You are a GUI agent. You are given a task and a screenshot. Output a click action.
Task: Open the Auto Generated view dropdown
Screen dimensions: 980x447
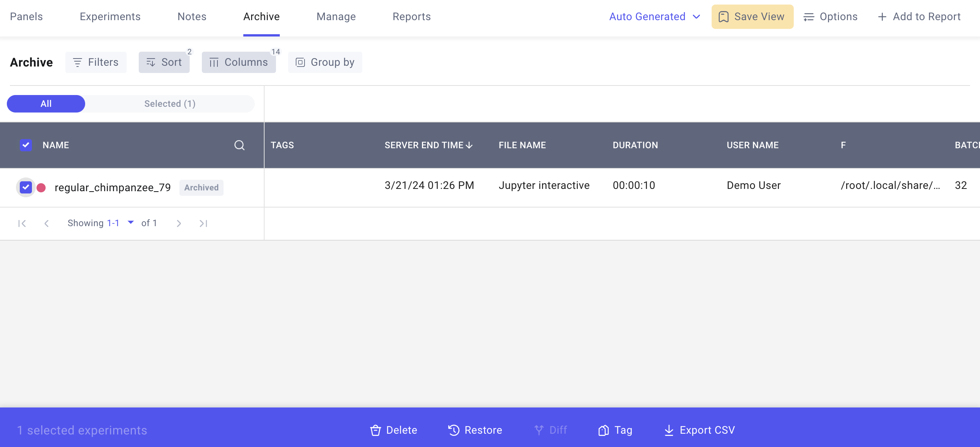(x=654, y=17)
